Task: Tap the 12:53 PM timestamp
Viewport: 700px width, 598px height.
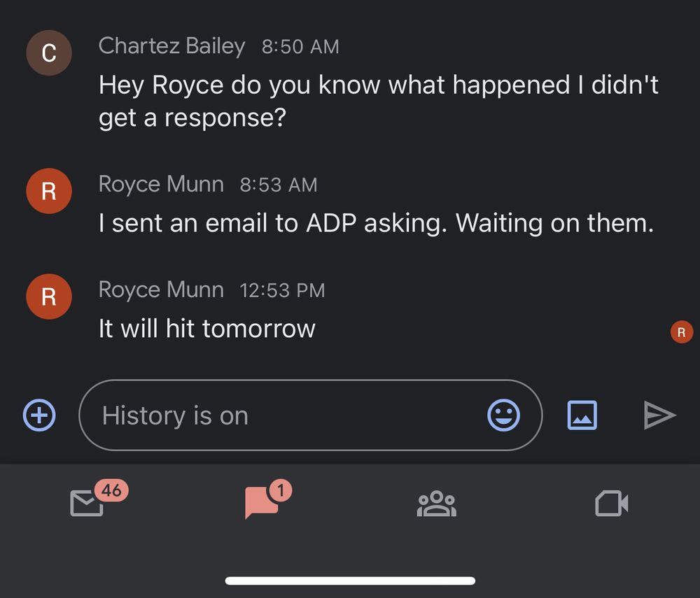Action: (282, 290)
